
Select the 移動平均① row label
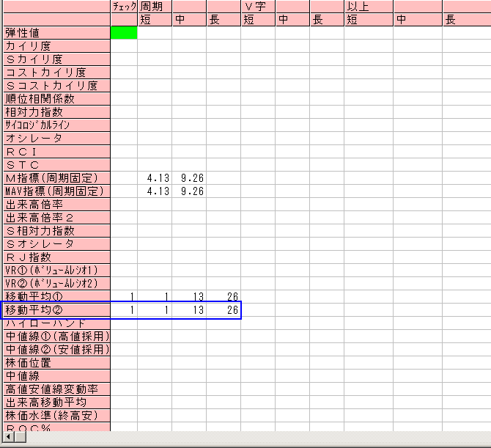tap(56, 296)
